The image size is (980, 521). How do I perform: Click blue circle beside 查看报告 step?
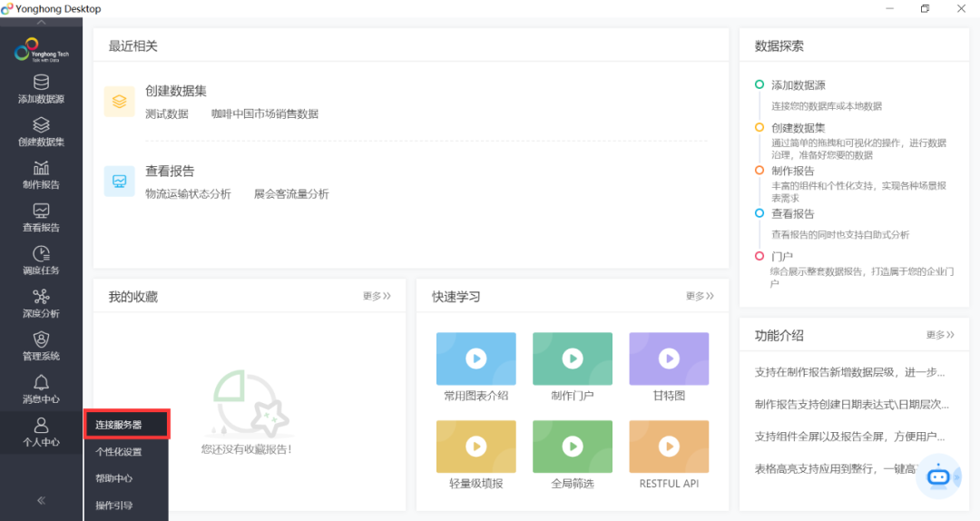(759, 212)
